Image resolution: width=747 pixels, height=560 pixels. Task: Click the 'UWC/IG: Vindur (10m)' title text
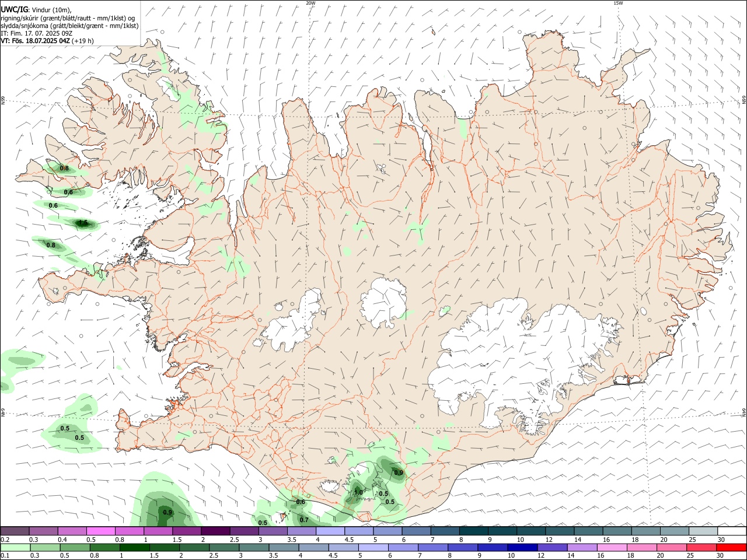(36, 10)
